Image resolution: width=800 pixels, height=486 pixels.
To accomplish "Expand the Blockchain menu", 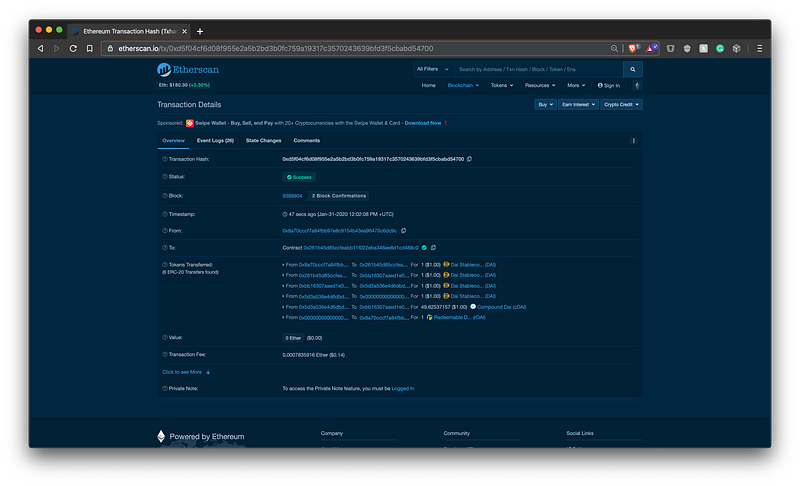I will (x=463, y=86).
